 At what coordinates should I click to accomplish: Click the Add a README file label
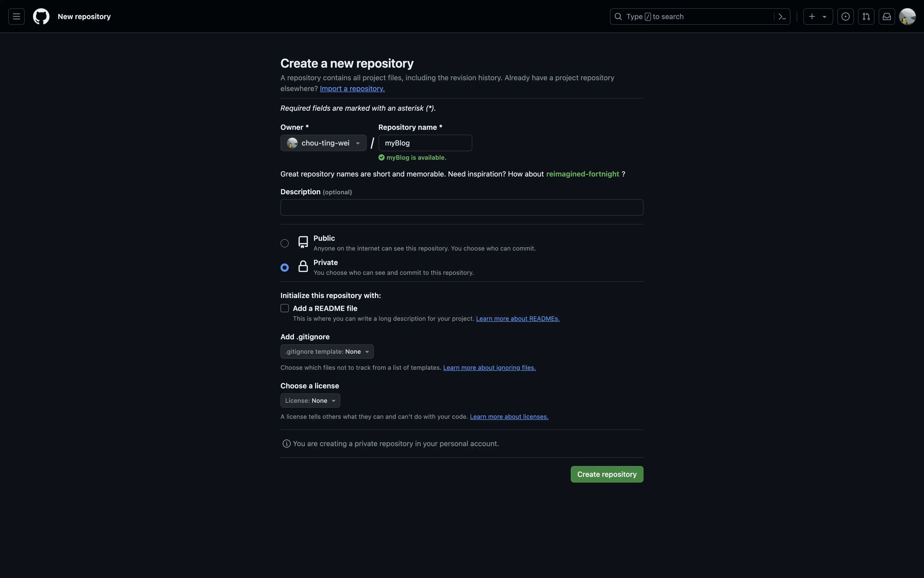(325, 308)
